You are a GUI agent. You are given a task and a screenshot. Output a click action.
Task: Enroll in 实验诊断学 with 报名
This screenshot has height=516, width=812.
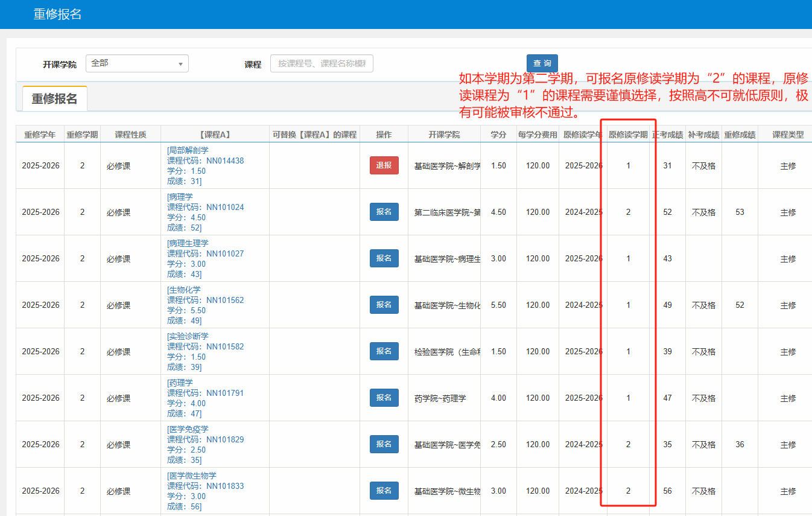coord(384,351)
